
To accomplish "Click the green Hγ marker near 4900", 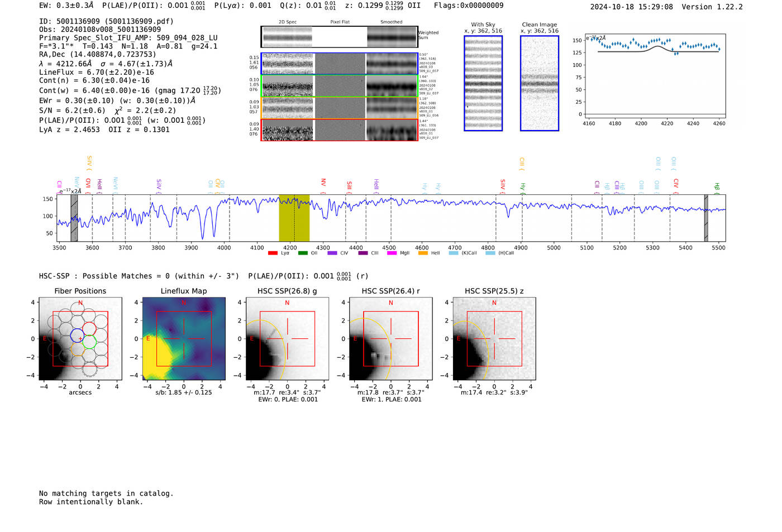I will 523,188.
